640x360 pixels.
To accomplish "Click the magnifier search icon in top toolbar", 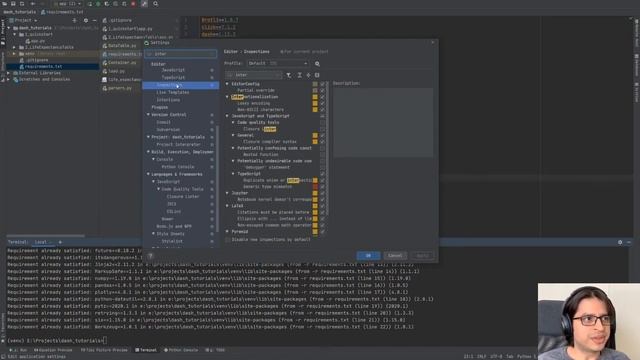I will pyautogui.click(x=156, y=4).
